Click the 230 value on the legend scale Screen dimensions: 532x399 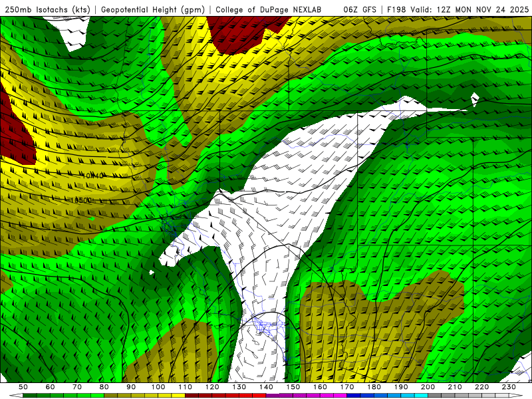pos(509,387)
